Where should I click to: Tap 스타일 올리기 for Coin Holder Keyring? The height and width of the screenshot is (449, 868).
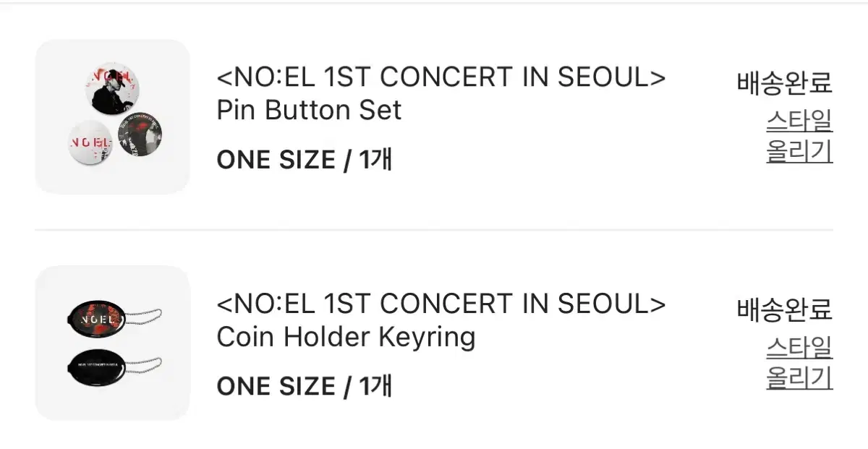799,363
